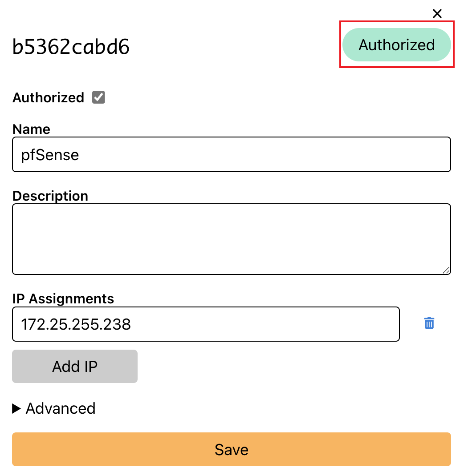This screenshot has height=476, width=464.
Task: Save the member settings
Action: click(x=232, y=449)
